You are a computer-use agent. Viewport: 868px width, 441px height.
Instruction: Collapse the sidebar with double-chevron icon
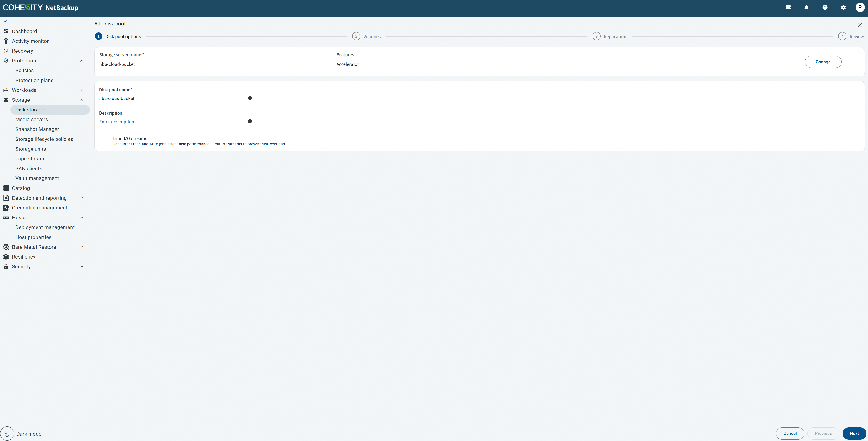[x=5, y=22]
